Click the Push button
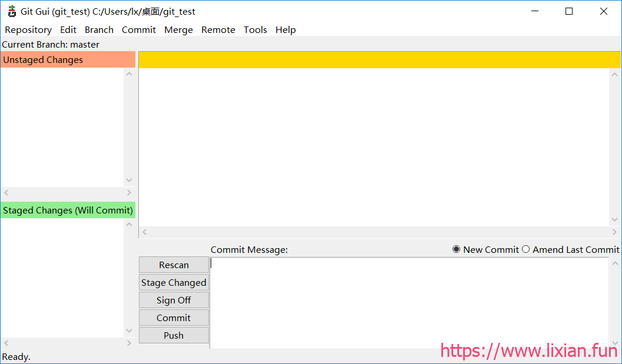Viewport: 622px width, 364px height. pyautogui.click(x=174, y=335)
